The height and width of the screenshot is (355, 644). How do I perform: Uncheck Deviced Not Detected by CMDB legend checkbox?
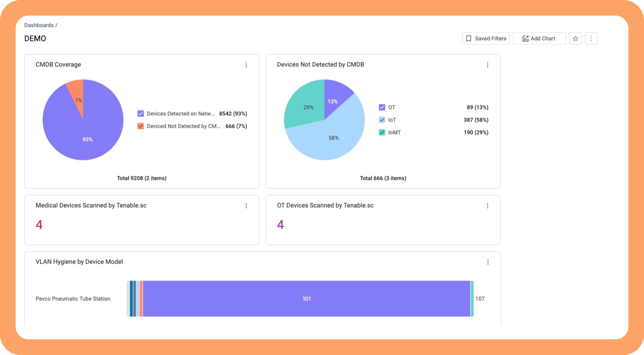(x=141, y=126)
